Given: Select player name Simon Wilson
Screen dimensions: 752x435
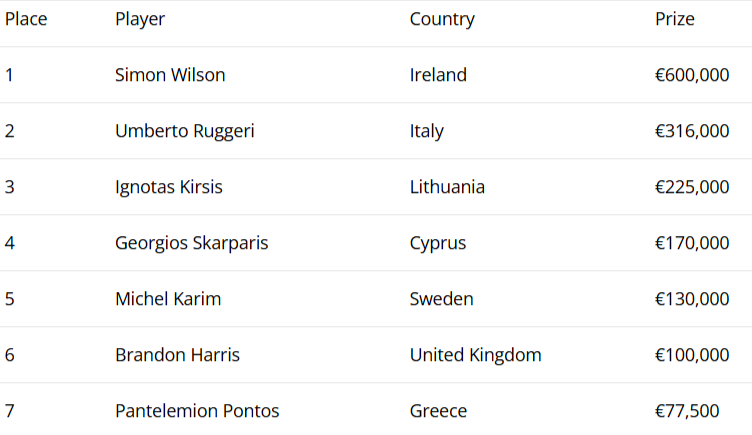Looking at the screenshot, I should tap(170, 75).
